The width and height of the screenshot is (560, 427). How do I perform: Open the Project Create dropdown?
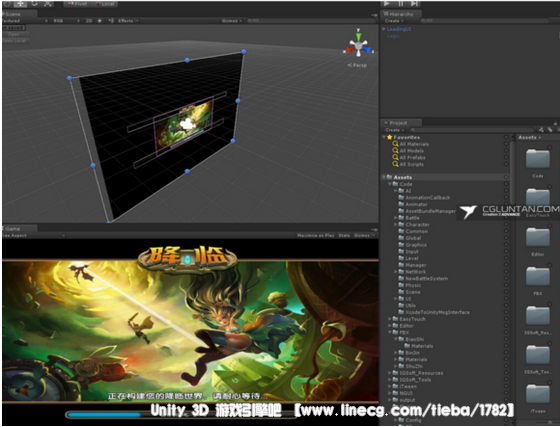(x=394, y=130)
